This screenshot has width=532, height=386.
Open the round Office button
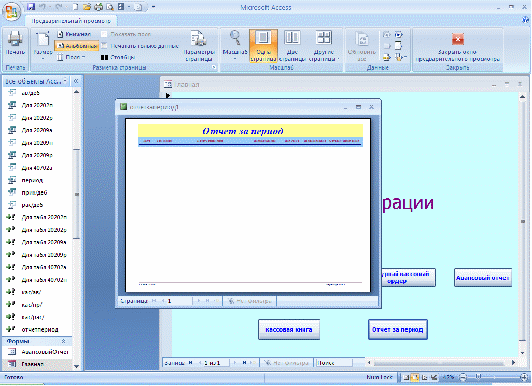tap(12, 12)
